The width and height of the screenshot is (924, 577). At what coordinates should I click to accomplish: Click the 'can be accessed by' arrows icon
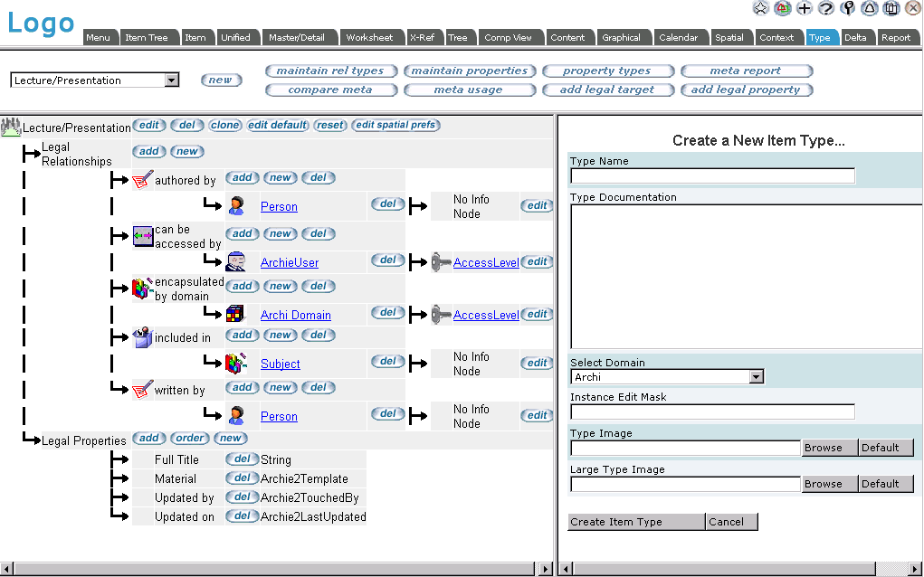pyautogui.click(x=142, y=237)
